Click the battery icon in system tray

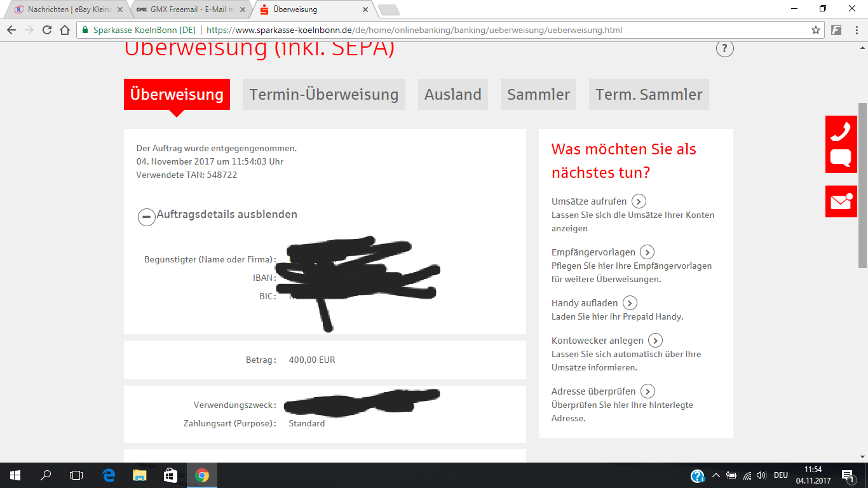(731, 475)
